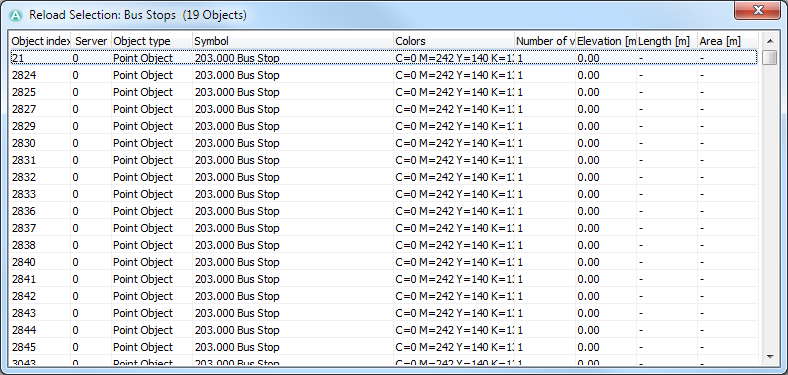Click Elevation 0.00 in row 21
Viewport: 788px width, 375px height.
tap(588, 58)
